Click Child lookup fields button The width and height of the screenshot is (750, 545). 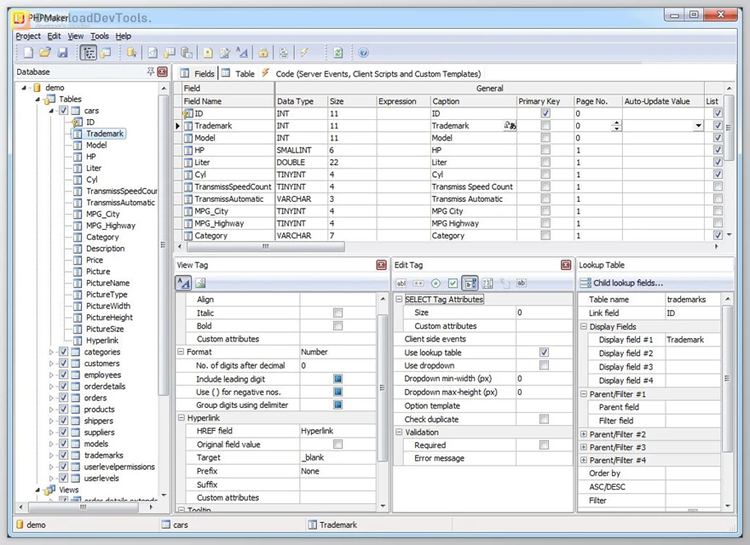click(x=621, y=283)
